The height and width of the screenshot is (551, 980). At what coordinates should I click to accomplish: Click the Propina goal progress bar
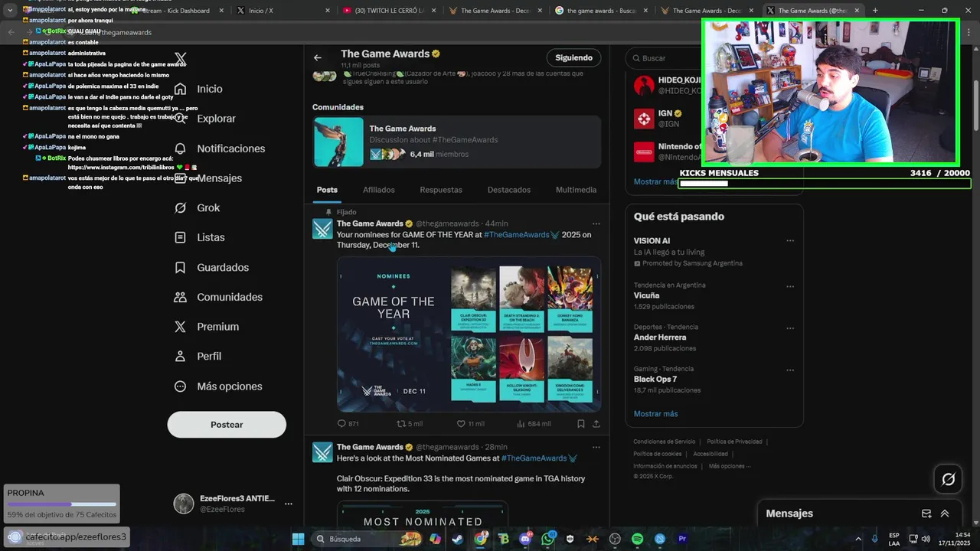point(62,504)
